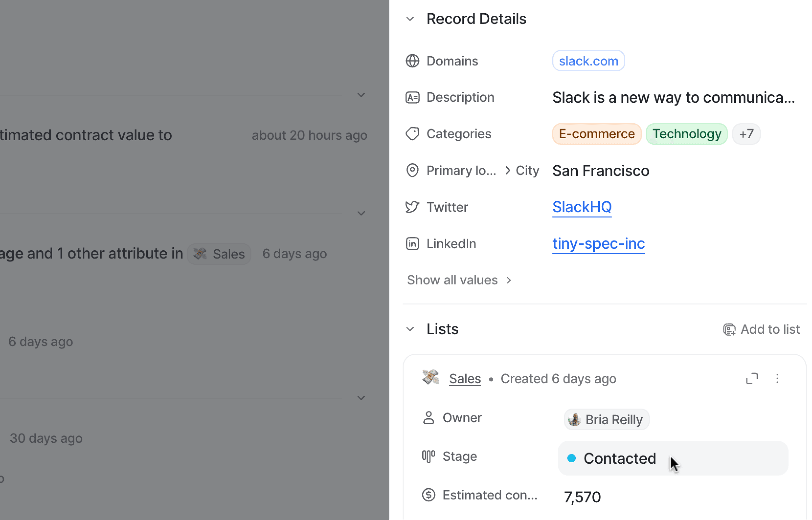Click the '30 days ago' timestamp
Image resolution: width=812 pixels, height=520 pixels.
46,439
